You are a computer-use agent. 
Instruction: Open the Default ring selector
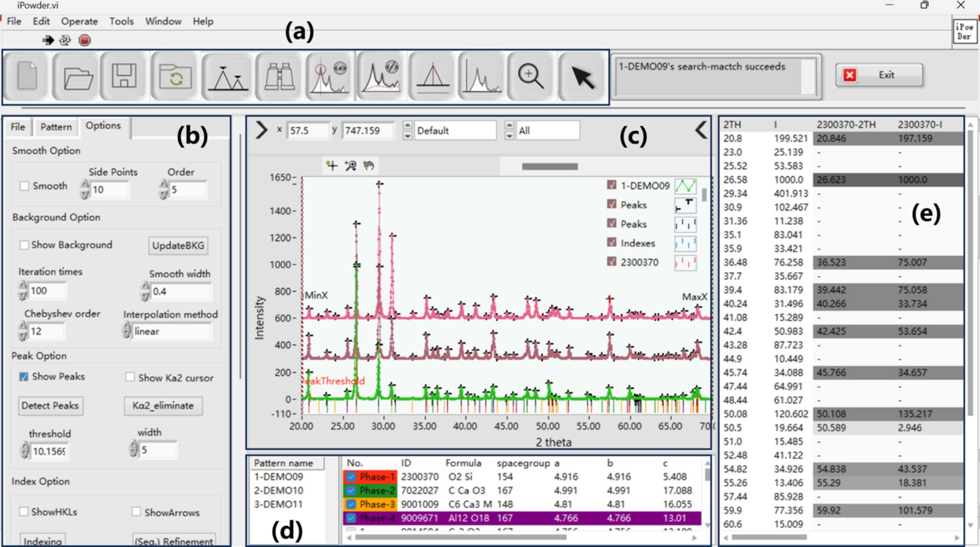click(455, 131)
